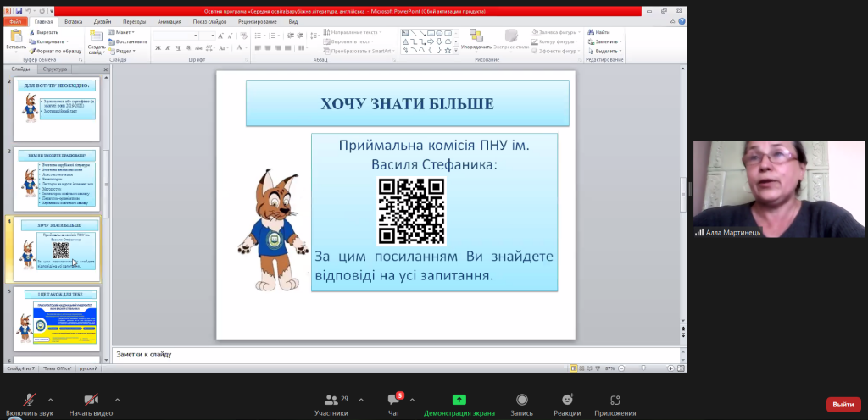Screen dimensions: 868x420
Task: Unmute microphone with Включить звук
Action: click(x=30, y=400)
